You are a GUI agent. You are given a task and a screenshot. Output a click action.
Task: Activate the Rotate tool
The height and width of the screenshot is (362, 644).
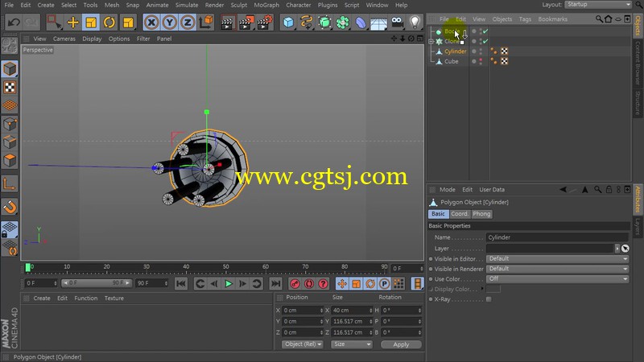point(109,22)
